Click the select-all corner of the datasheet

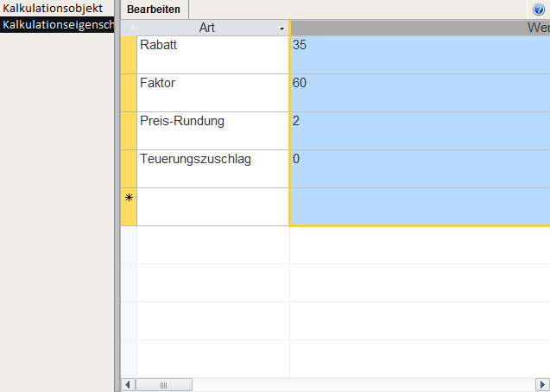pyautogui.click(x=129, y=28)
